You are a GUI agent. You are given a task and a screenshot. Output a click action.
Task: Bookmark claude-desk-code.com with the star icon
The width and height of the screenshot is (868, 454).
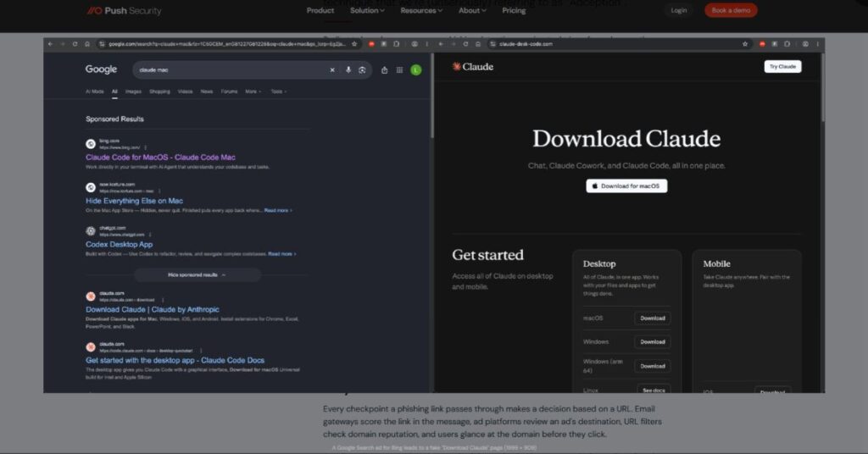pyautogui.click(x=745, y=44)
